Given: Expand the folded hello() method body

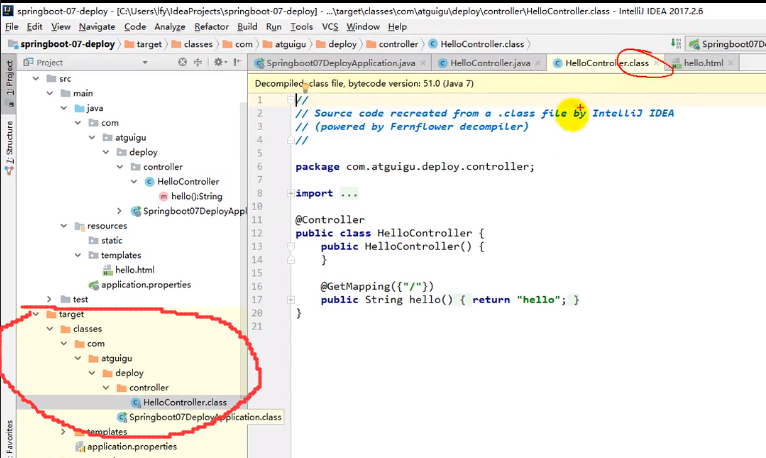Looking at the screenshot, I should pos(291,299).
